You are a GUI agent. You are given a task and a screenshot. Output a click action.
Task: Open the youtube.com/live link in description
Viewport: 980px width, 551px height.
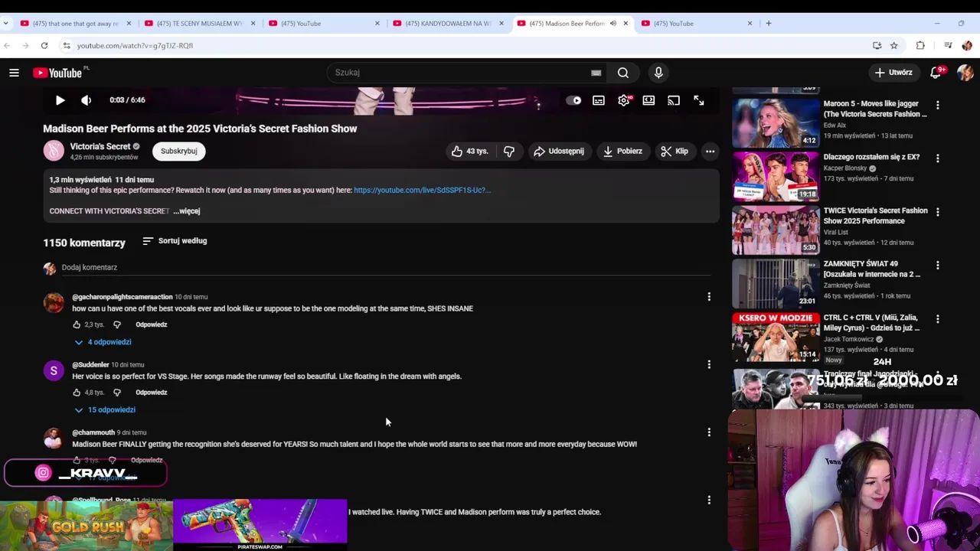(x=422, y=190)
